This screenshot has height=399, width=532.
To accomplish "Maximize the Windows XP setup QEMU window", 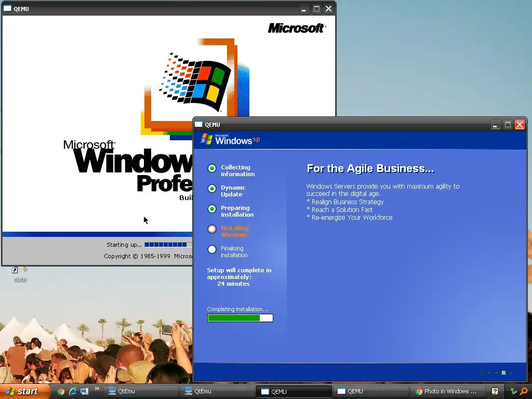I will click(x=508, y=125).
